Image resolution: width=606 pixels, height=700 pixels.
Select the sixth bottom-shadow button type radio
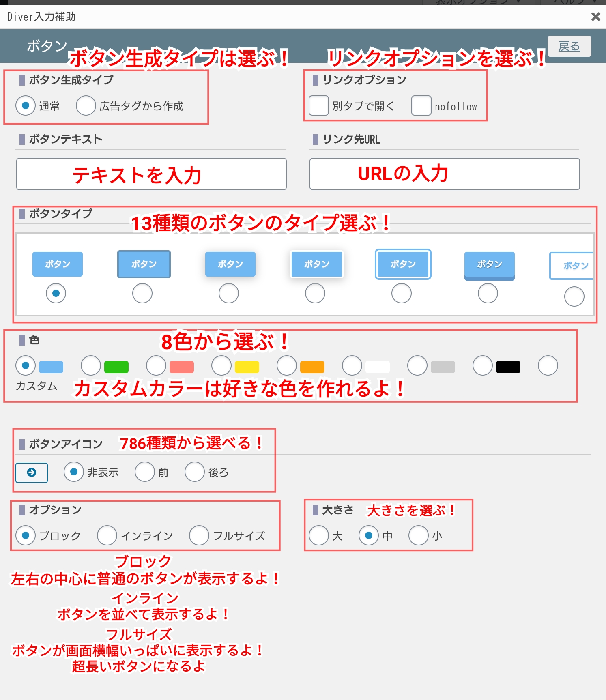(488, 293)
